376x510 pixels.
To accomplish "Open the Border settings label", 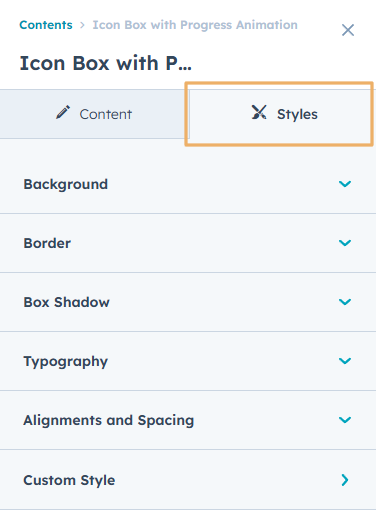I will 47,243.
